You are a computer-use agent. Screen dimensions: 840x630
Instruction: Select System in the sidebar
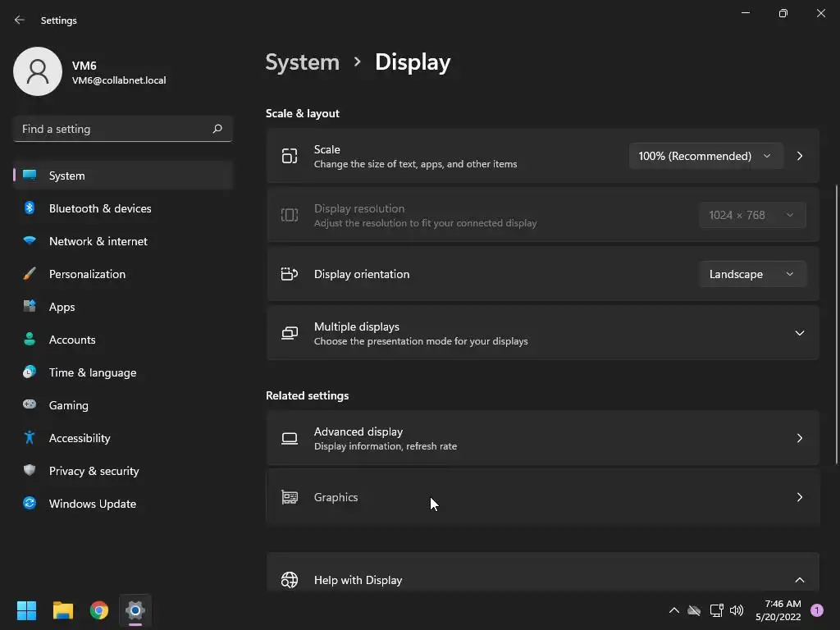pos(123,176)
